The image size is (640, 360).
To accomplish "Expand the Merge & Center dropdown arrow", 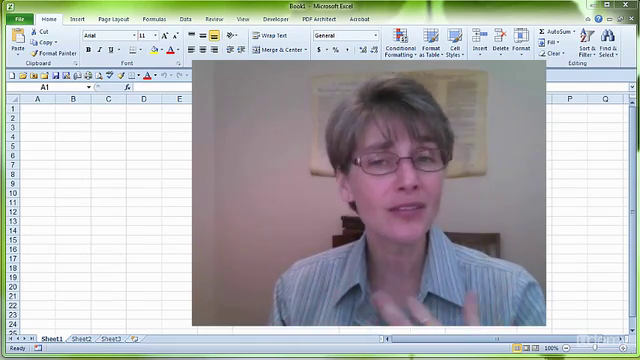I will tap(306, 50).
